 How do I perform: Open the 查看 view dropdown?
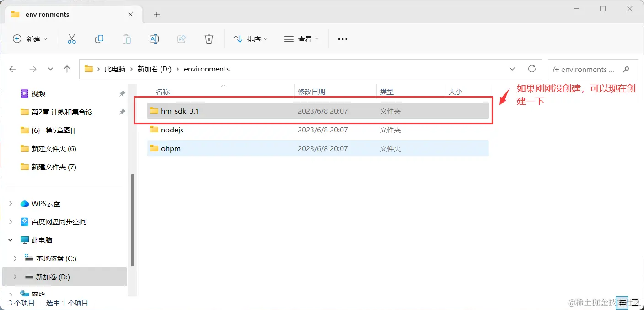pyautogui.click(x=301, y=39)
